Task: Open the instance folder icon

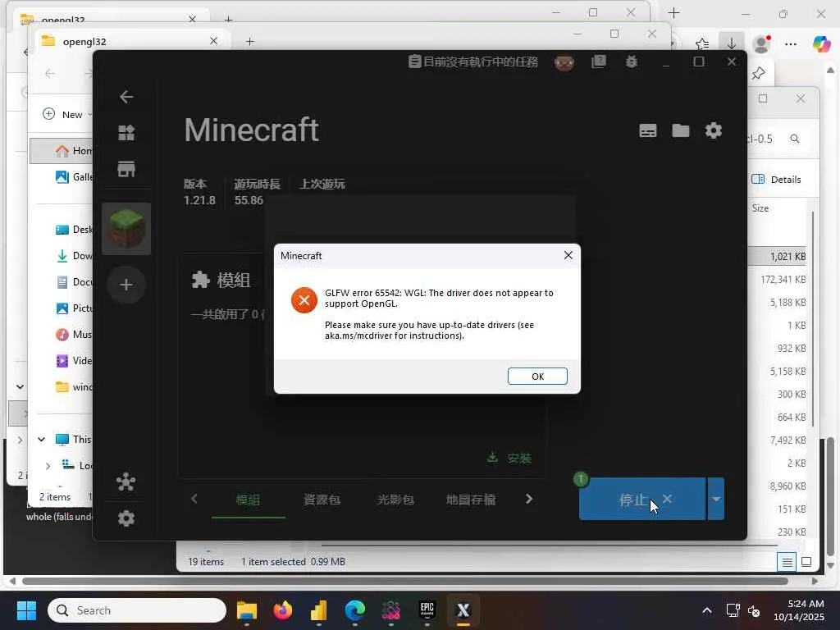Action: pos(680,130)
